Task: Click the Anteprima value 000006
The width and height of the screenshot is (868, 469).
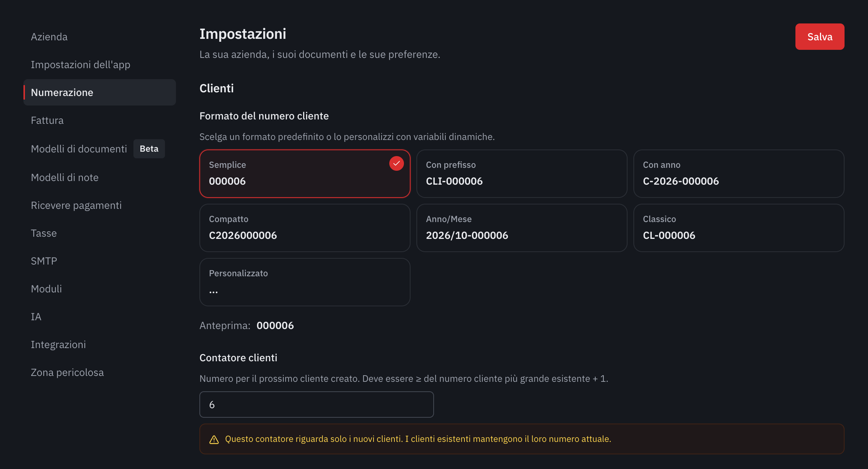Action: click(275, 325)
